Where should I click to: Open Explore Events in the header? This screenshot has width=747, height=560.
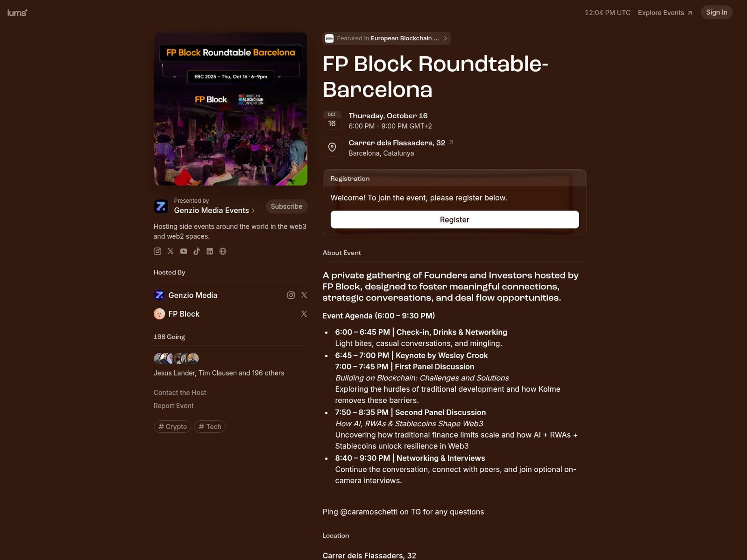(664, 13)
